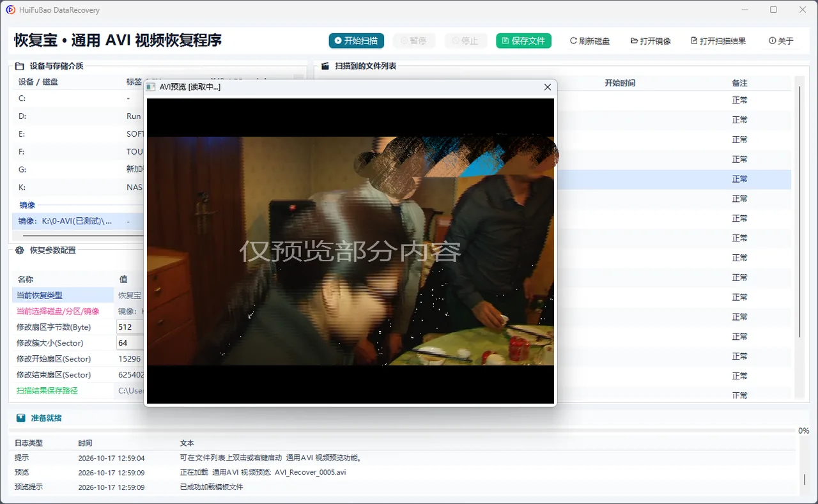
Task: Select the 镜像: K:\0-AVI(已测试) image entry
Action: [78, 221]
